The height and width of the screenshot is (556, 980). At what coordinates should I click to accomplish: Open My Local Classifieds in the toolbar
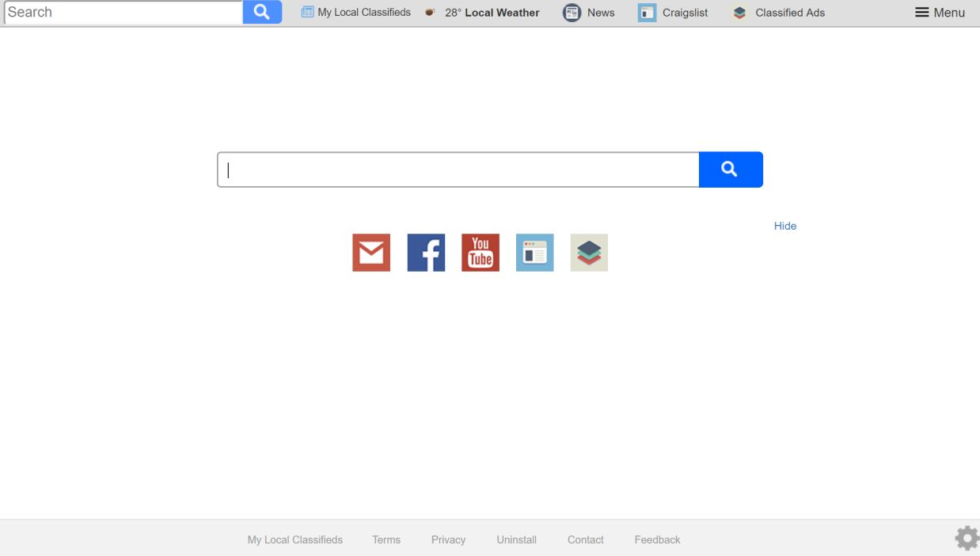(355, 13)
